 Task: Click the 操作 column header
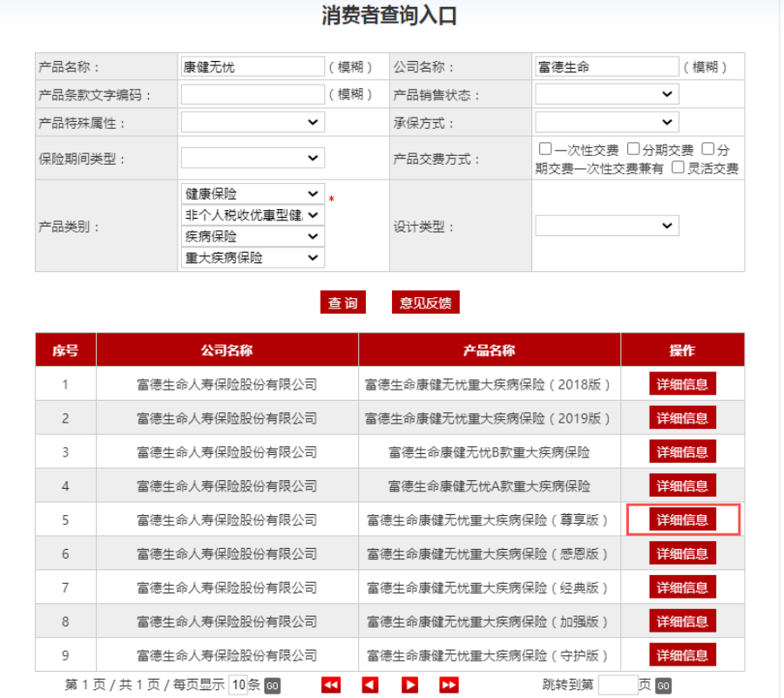point(682,350)
